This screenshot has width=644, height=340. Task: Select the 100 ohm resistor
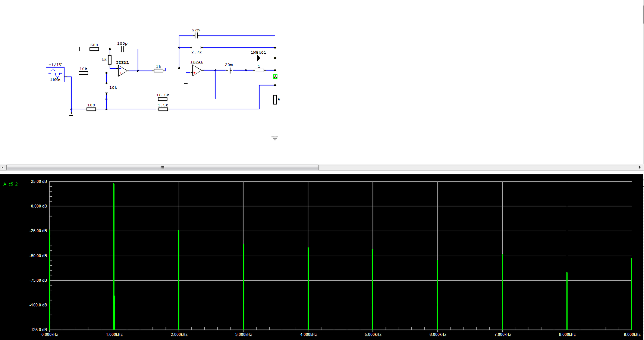[x=91, y=109]
